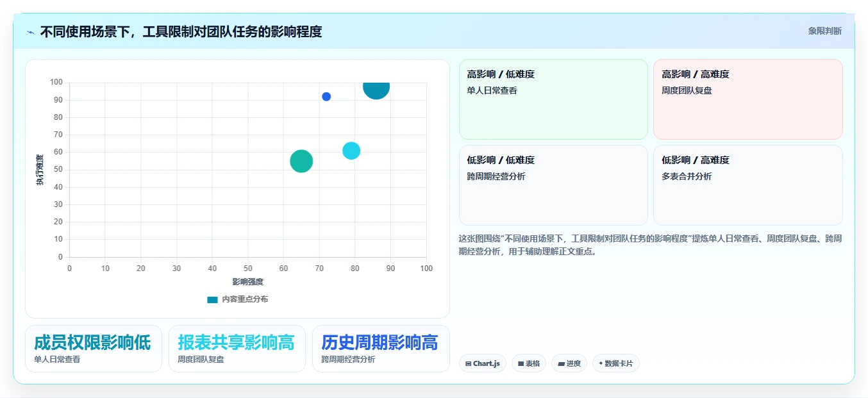The image size is (868, 398).
Task: Click the lightning icon beside the title
Action: [30, 31]
